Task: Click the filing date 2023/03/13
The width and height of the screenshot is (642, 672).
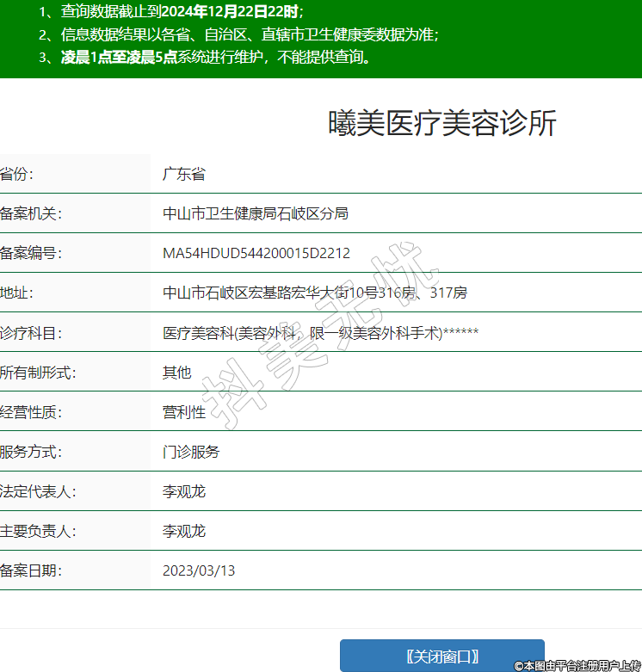Action: 199,570
